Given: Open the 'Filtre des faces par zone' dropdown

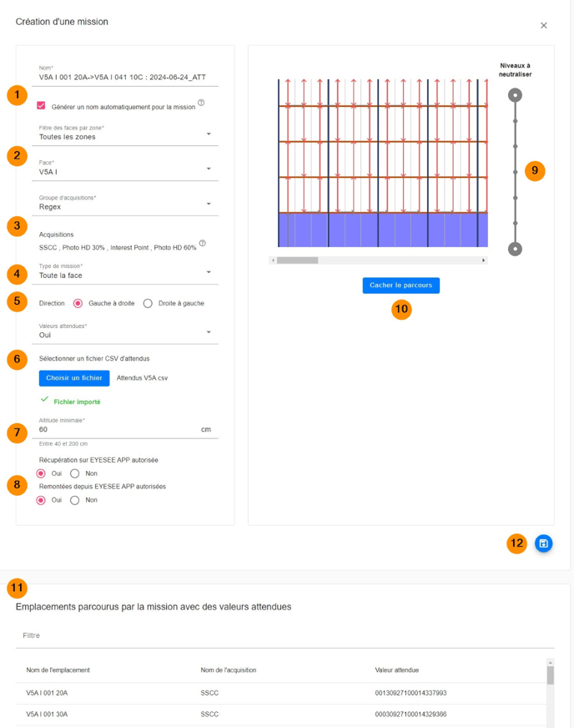Looking at the screenshot, I should tap(125, 134).
